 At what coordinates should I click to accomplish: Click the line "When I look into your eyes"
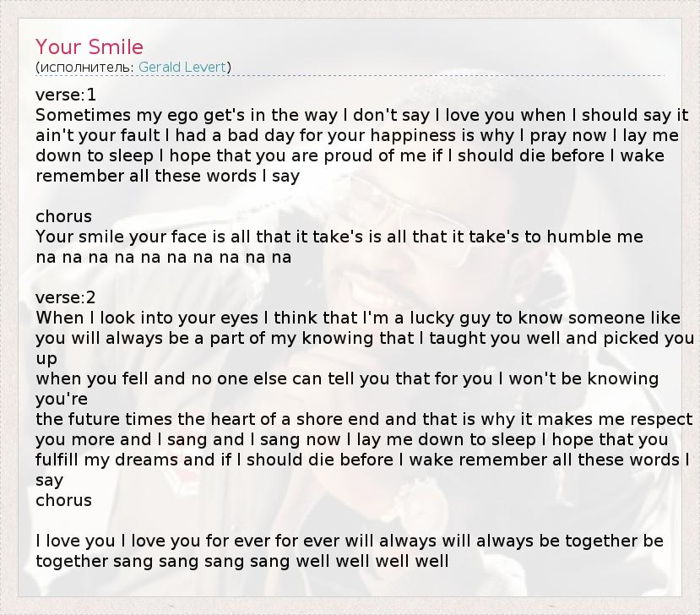coord(357,318)
